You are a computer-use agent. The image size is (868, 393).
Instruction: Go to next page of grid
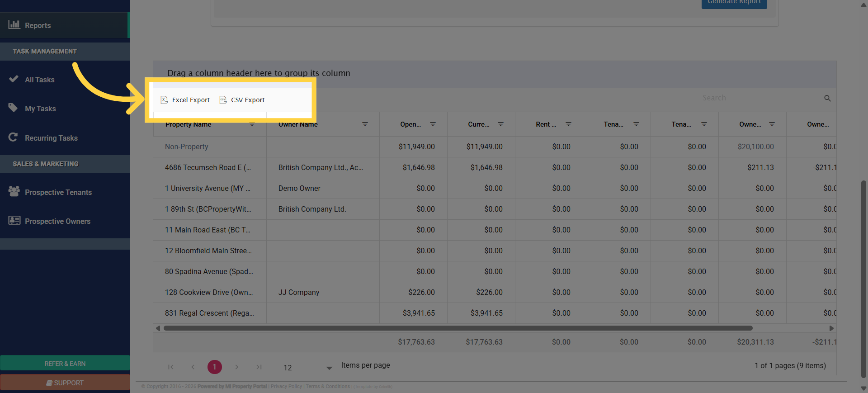[x=236, y=367]
